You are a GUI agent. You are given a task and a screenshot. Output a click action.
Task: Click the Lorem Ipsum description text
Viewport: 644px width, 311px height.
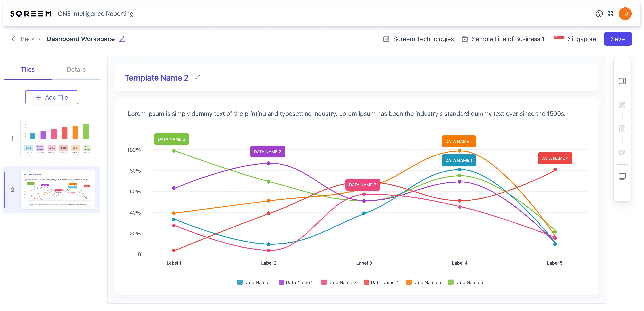(347, 114)
